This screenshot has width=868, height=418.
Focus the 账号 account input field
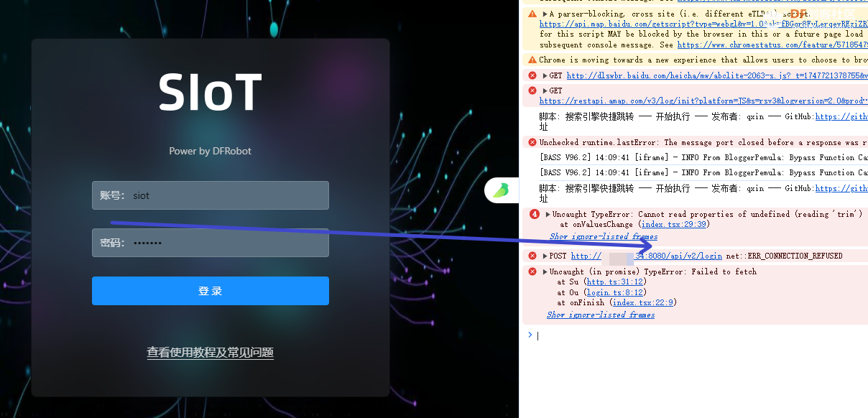[226, 195]
